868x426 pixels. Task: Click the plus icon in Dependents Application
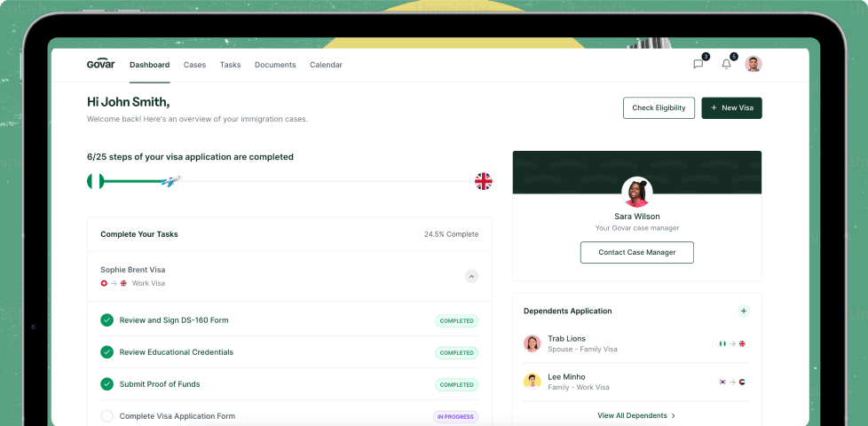pyautogui.click(x=744, y=311)
